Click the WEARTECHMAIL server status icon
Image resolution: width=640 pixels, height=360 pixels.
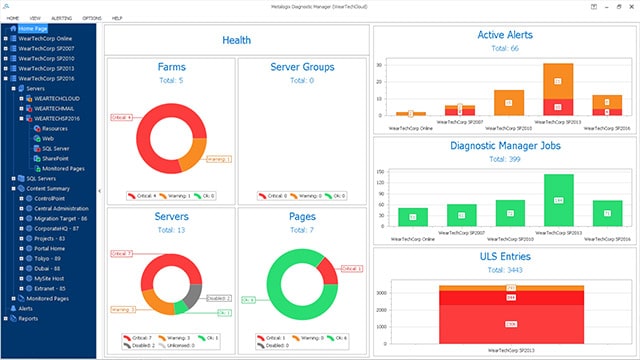[x=29, y=108]
